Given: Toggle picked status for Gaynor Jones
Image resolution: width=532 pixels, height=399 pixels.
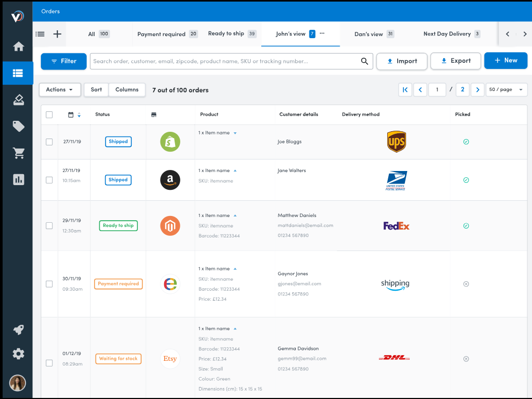Looking at the screenshot, I should [466, 284].
